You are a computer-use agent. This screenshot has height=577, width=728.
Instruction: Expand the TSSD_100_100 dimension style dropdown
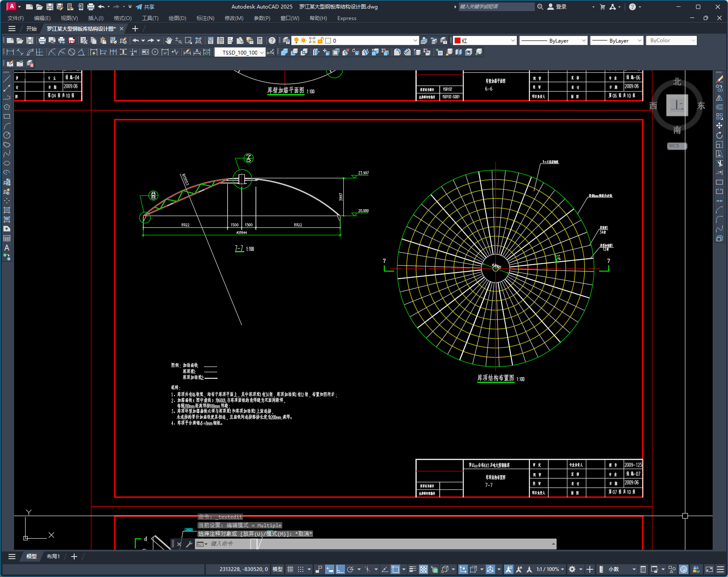261,52
